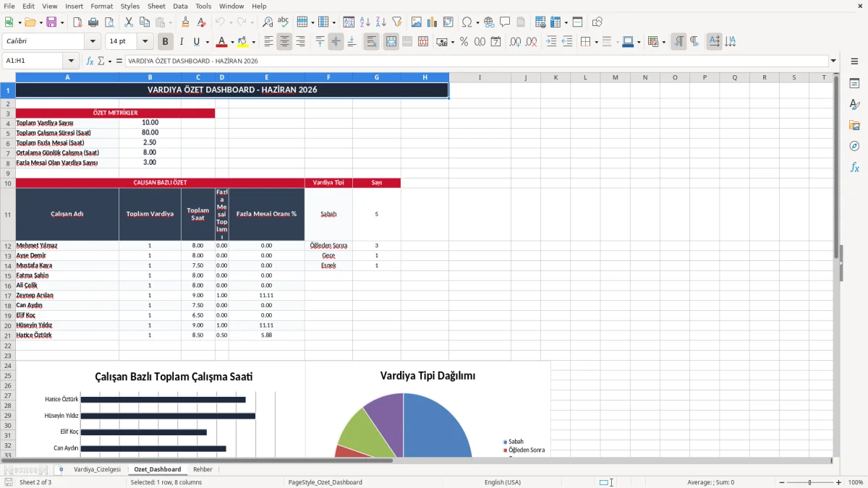868x488 pixels.
Task: Open sidebar settings menu button
Action: coord(854,61)
